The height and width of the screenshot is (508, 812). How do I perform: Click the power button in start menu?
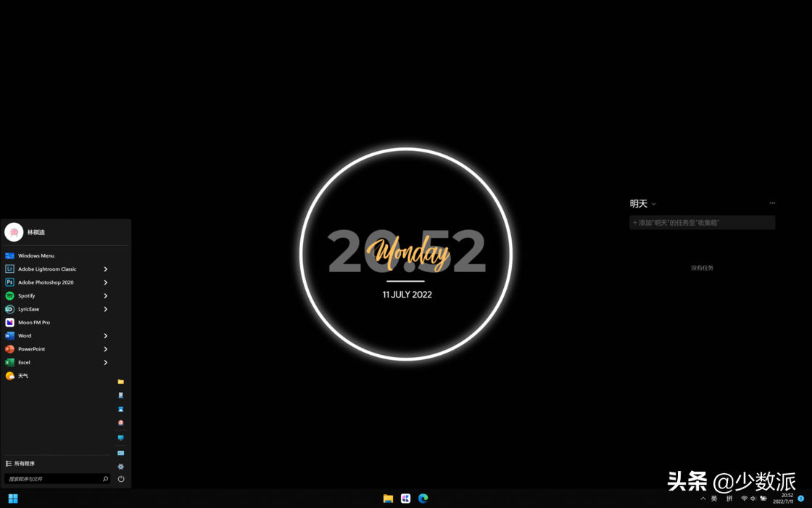(121, 479)
